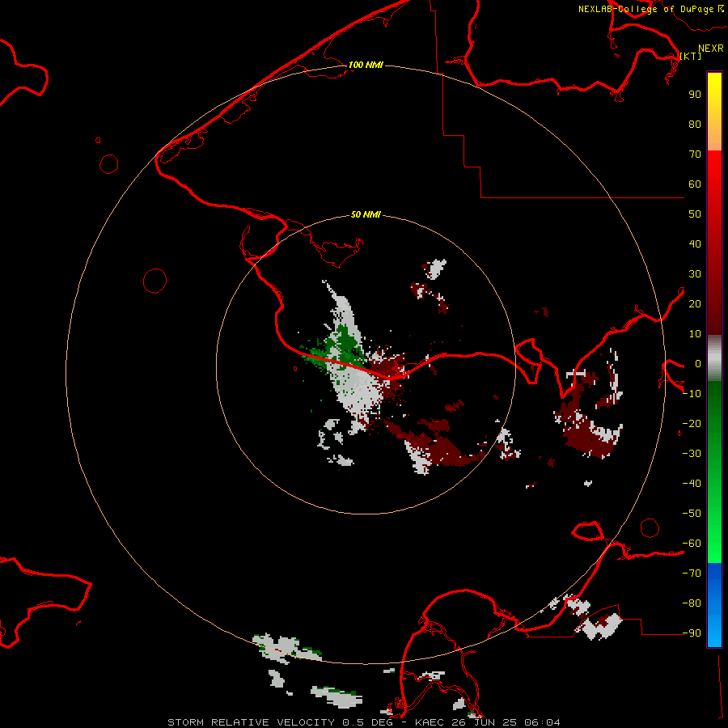Screen dimensions: 728x728
Task: Click the 40 value on velocity scale
Action: click(x=695, y=244)
